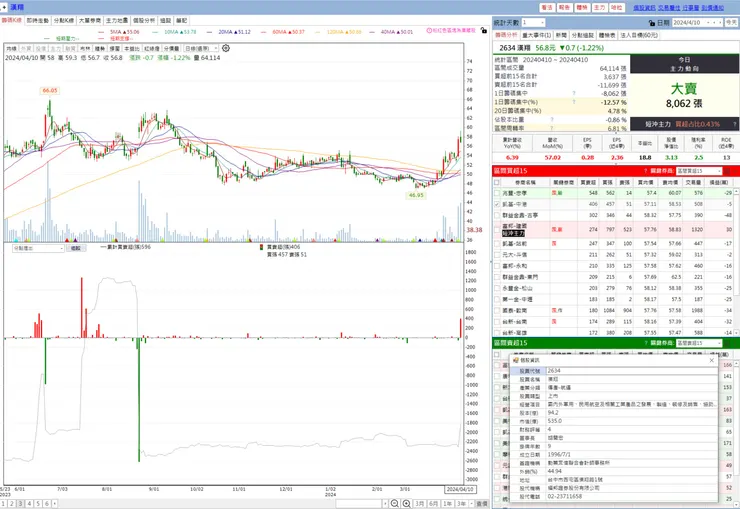Click the 2024/4/10 date field

690,23
